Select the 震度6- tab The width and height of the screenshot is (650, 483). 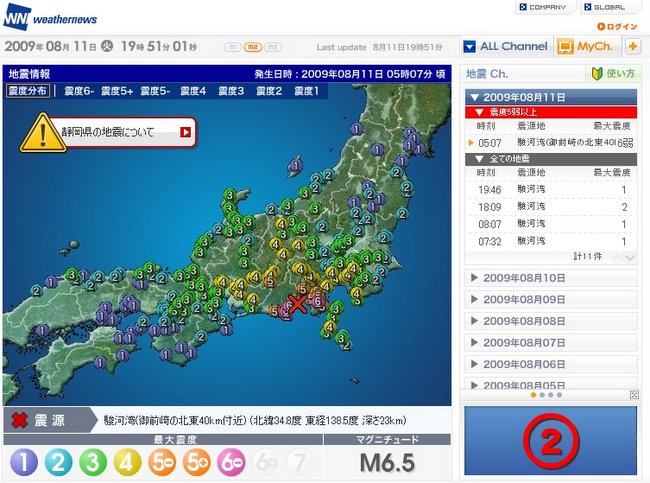(x=79, y=91)
